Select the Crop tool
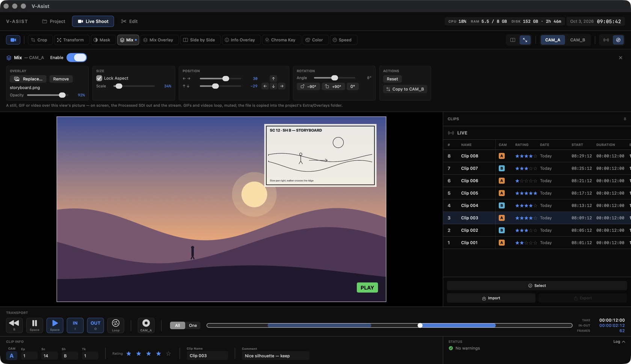This screenshot has height=364, width=631. pos(39,40)
